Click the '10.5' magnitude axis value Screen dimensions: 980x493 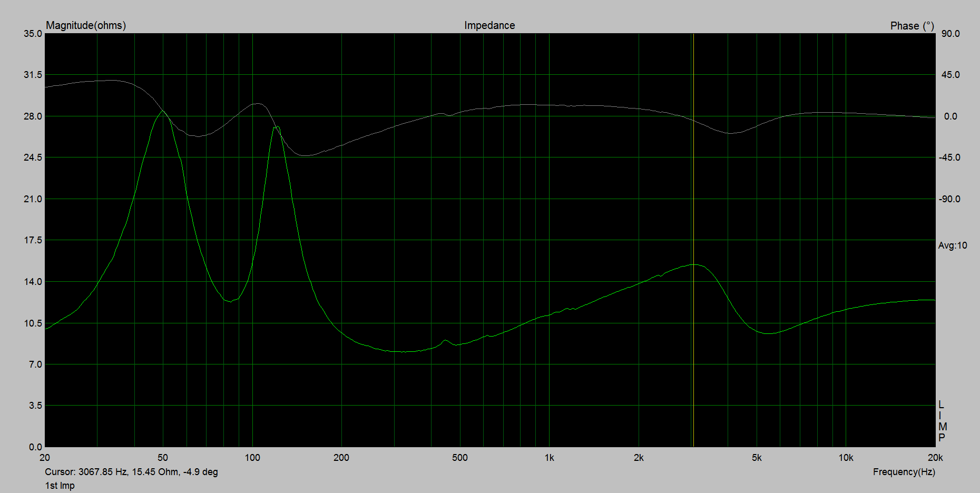[33, 323]
